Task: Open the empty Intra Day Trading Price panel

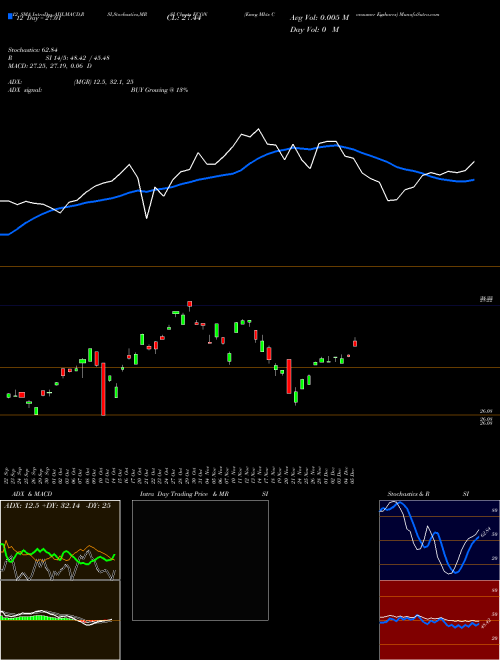Action: pyautogui.click(x=200, y=560)
